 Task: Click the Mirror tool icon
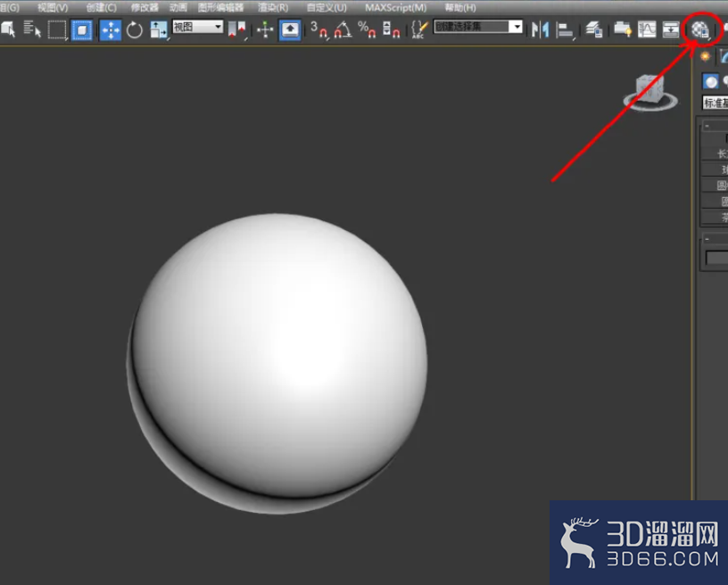541,29
